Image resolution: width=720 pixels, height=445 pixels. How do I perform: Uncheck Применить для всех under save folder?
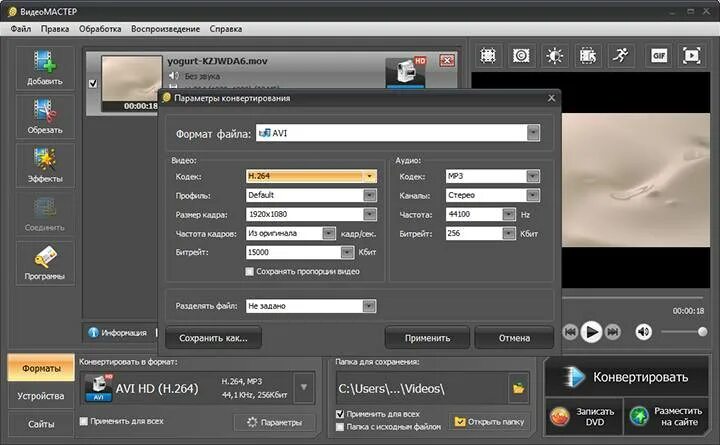pos(340,414)
